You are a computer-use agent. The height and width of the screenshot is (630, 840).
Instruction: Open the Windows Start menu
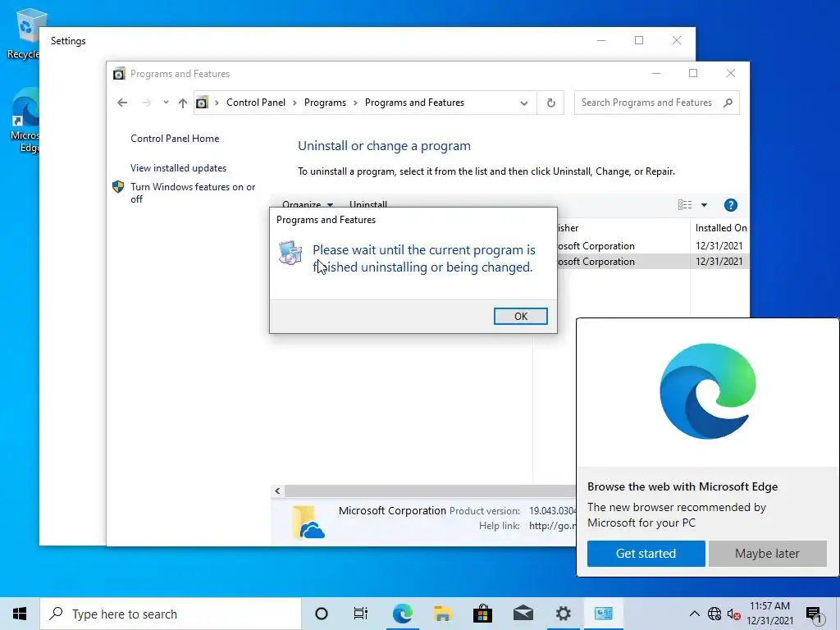pyautogui.click(x=20, y=614)
